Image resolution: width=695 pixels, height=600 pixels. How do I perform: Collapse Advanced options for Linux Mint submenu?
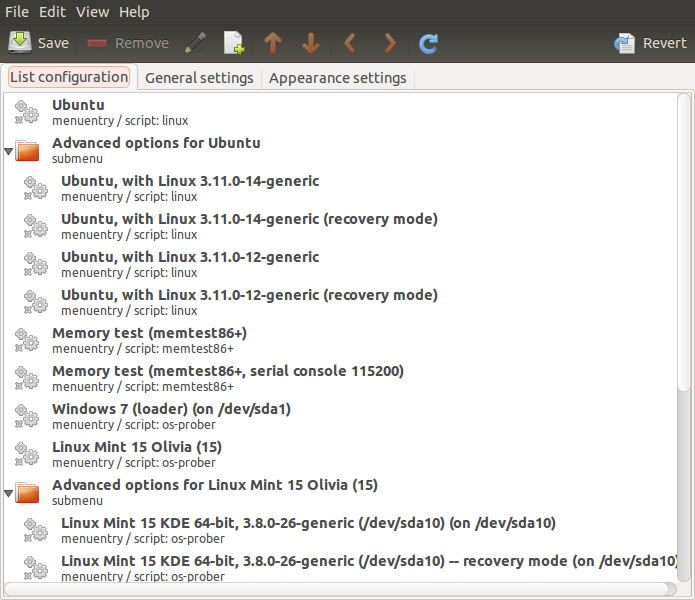click(8, 493)
